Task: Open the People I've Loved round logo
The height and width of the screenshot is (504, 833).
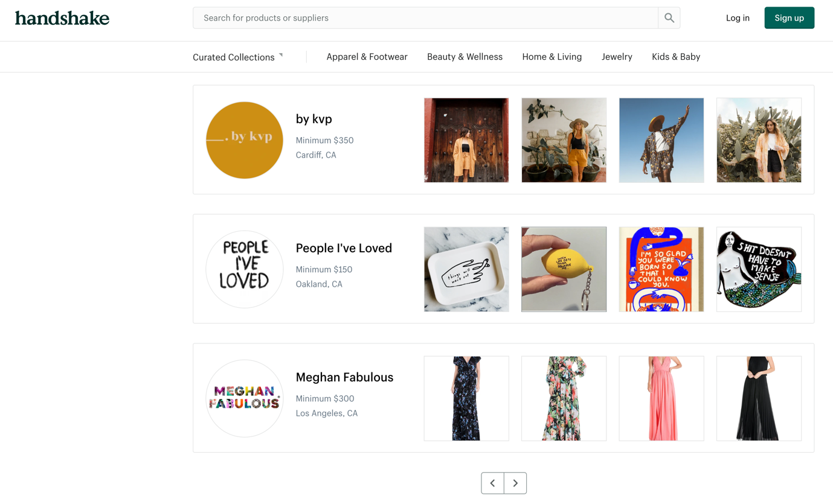Action: [245, 269]
